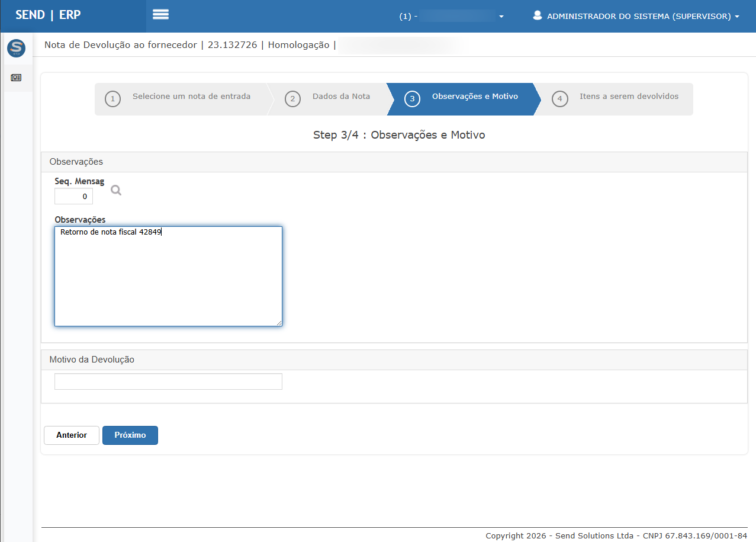756x542 pixels.
Task: Open the newspaper icon in left sidebar
Action: 16,78
